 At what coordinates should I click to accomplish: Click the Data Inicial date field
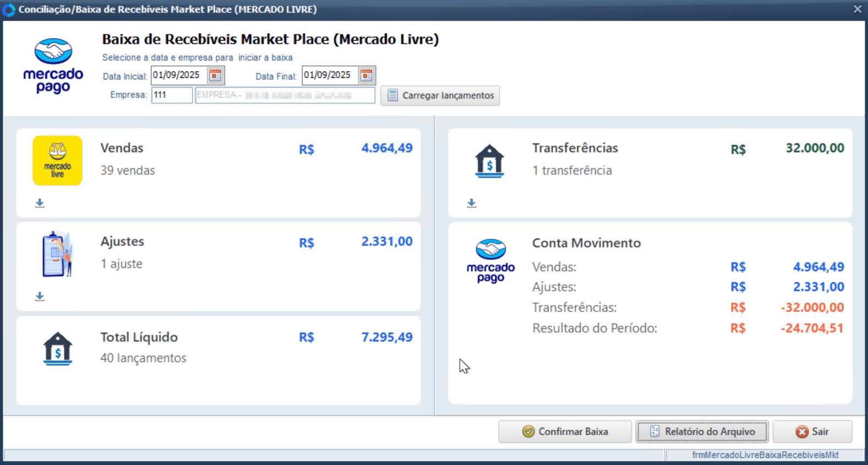pyautogui.click(x=178, y=75)
